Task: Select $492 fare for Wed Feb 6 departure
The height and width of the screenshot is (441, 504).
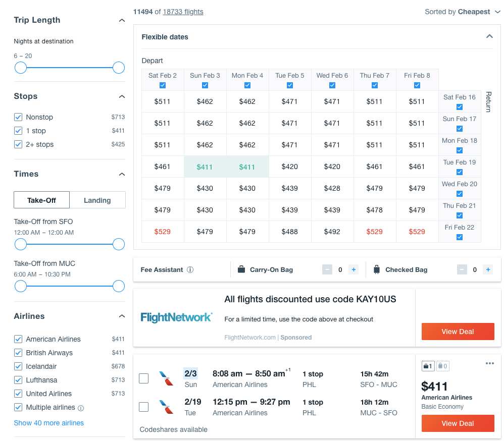Action: (x=332, y=232)
